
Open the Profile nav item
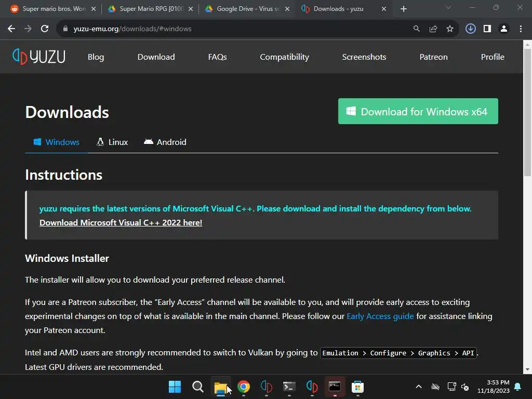pos(493,57)
